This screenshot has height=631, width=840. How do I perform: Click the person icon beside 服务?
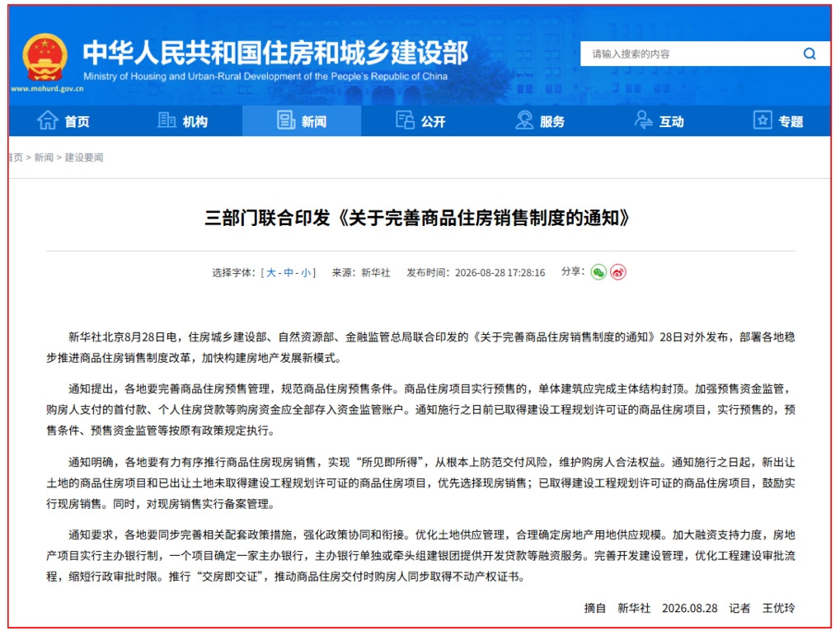pyautogui.click(x=524, y=120)
